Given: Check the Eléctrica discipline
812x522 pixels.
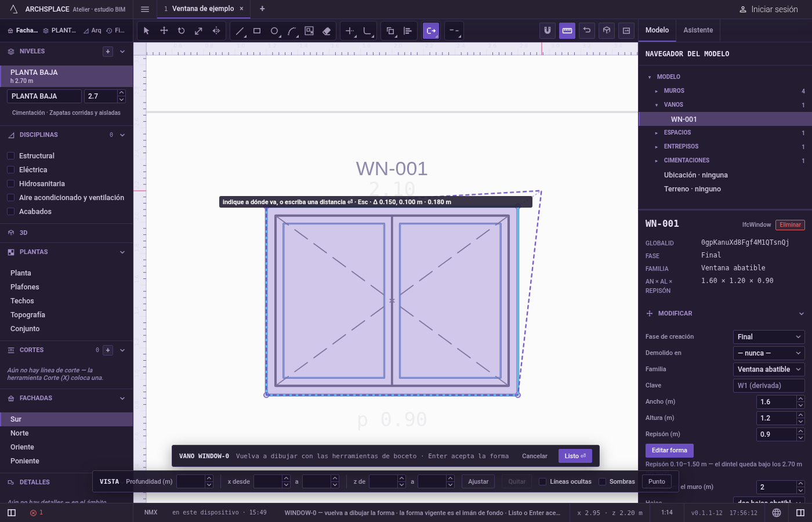Looking at the screenshot, I should coord(10,170).
